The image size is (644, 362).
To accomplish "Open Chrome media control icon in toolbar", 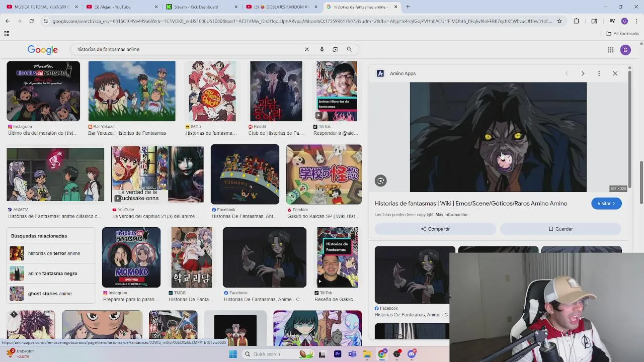I will (612, 21).
